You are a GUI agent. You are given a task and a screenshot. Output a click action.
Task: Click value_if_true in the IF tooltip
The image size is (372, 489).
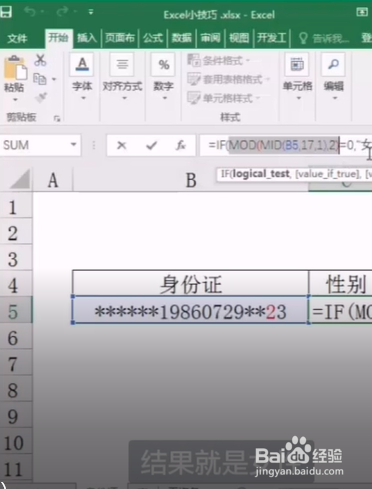pos(328,174)
